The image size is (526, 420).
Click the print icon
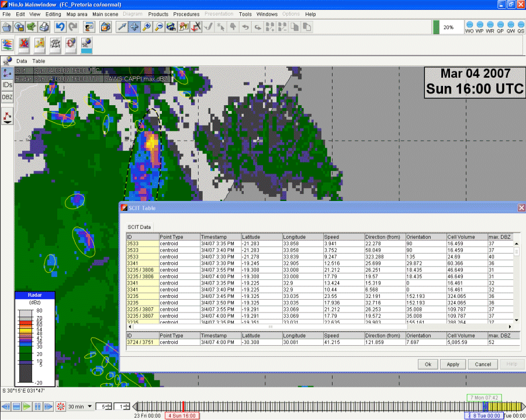coord(44,27)
